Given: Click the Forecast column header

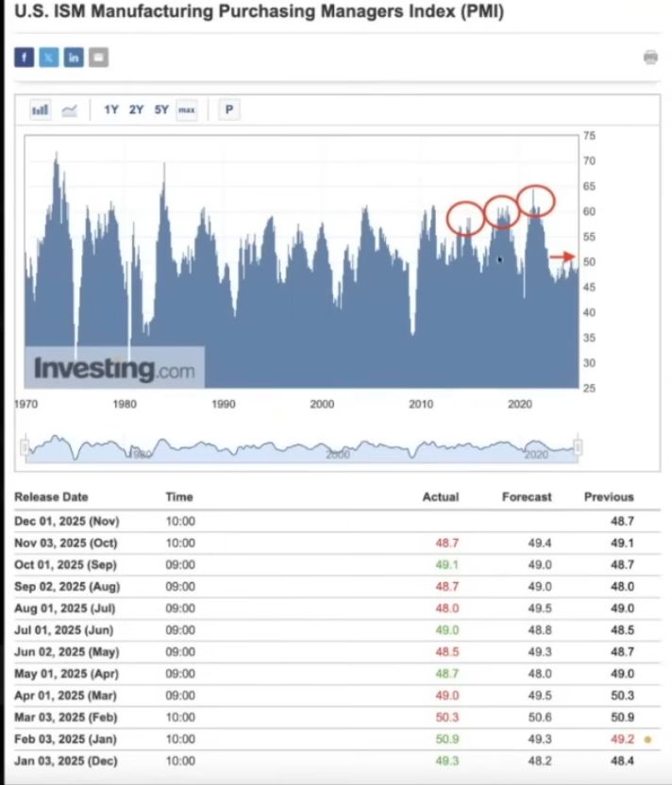Looking at the screenshot, I should [527, 497].
